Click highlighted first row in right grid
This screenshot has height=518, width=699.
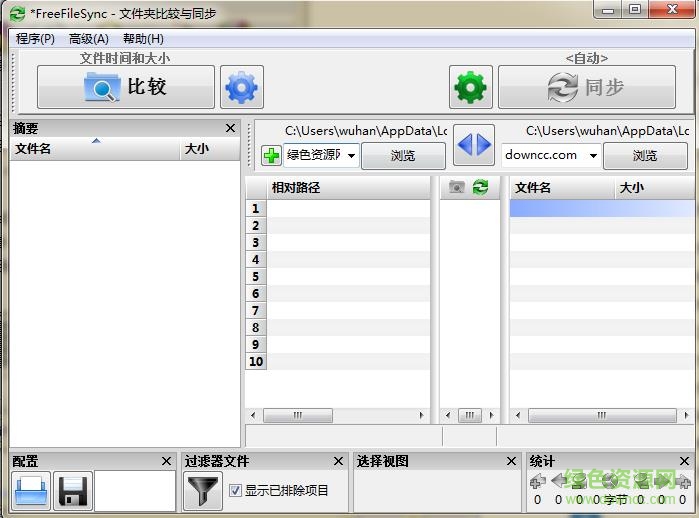tap(602, 209)
